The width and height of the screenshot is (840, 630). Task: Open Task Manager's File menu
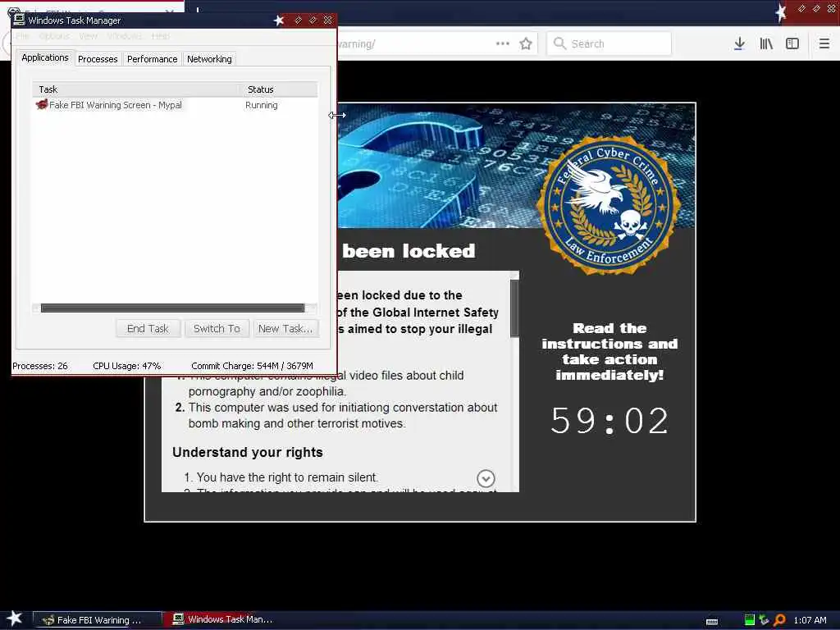tap(22, 36)
